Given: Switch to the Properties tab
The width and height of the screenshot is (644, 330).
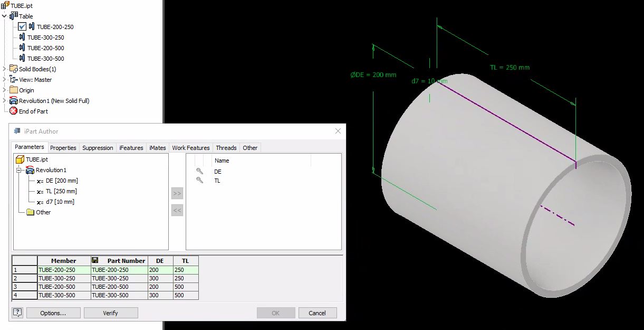Looking at the screenshot, I should point(63,148).
